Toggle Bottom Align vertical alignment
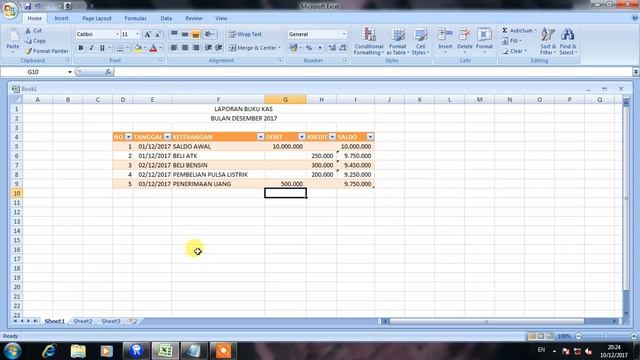Viewport: 640px width, 360px height. pos(196,34)
